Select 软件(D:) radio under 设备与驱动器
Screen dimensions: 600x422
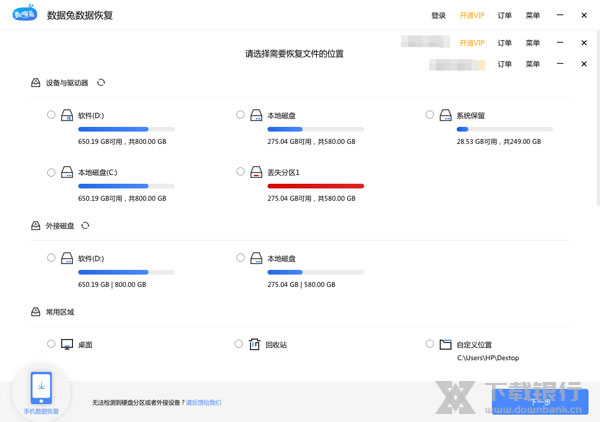(x=51, y=114)
